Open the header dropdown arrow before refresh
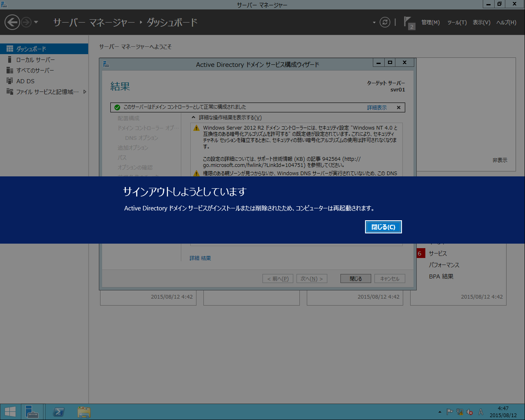The image size is (525, 420). [x=374, y=22]
